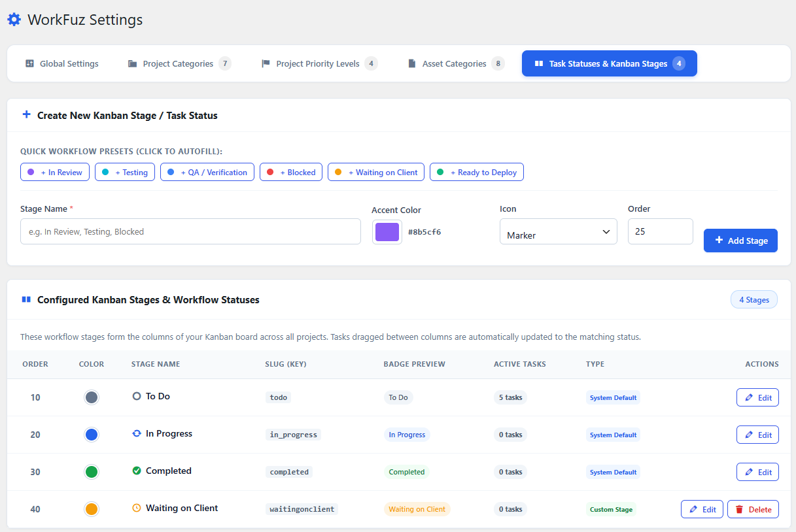This screenshot has width=796, height=532.
Task: Edit the Waiting on Client stage
Action: (x=702, y=509)
